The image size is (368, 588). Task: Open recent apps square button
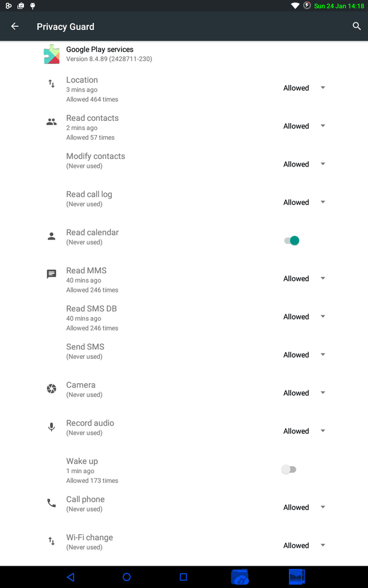(x=183, y=577)
